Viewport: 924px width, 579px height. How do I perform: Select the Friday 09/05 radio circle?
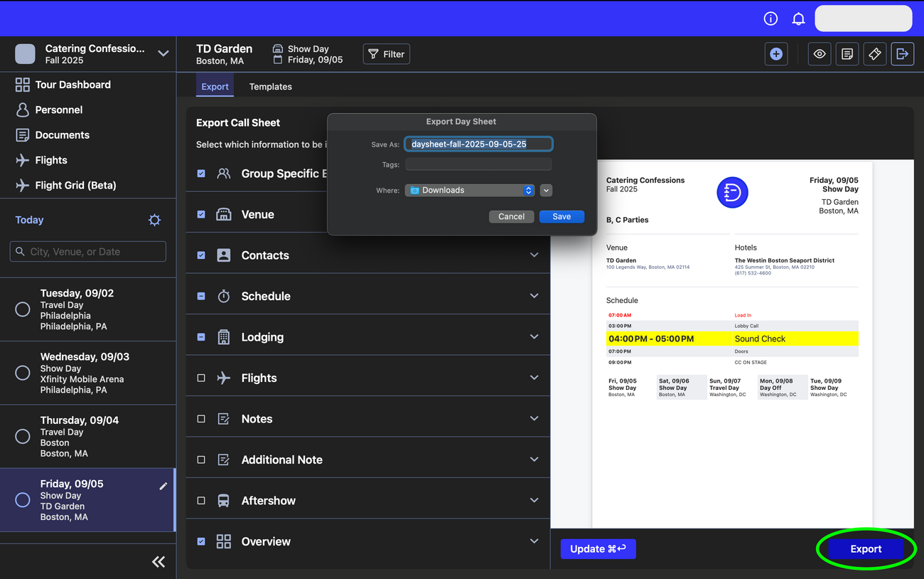[23, 500]
